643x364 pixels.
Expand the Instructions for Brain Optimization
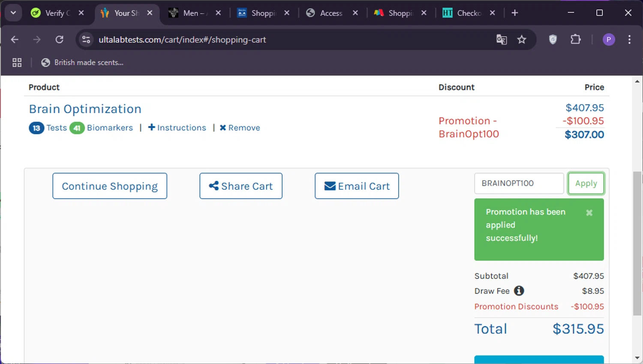coord(177,128)
